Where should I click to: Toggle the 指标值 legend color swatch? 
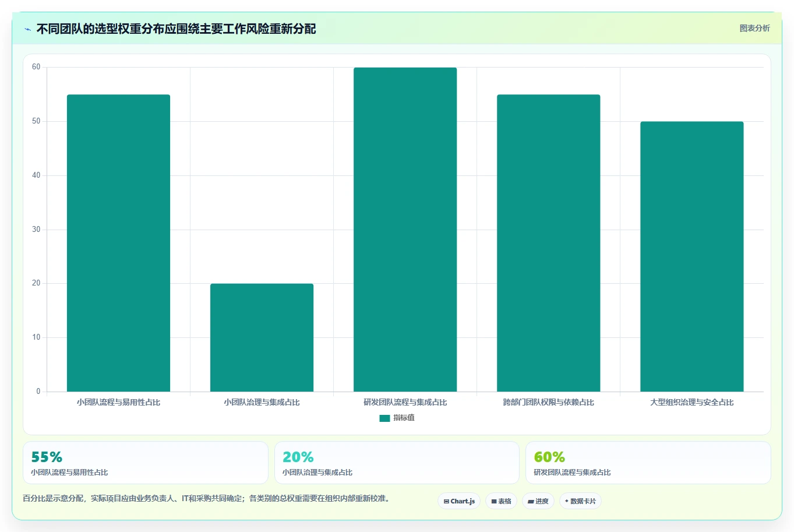[x=384, y=418]
